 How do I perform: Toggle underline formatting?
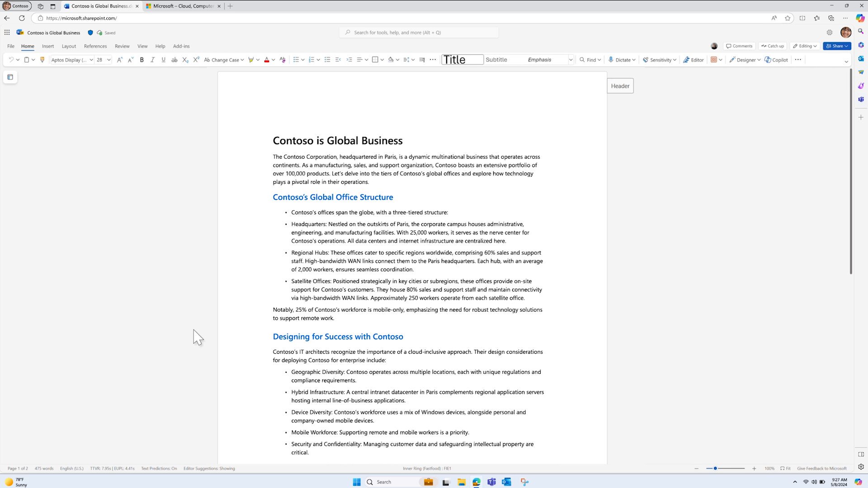(163, 60)
